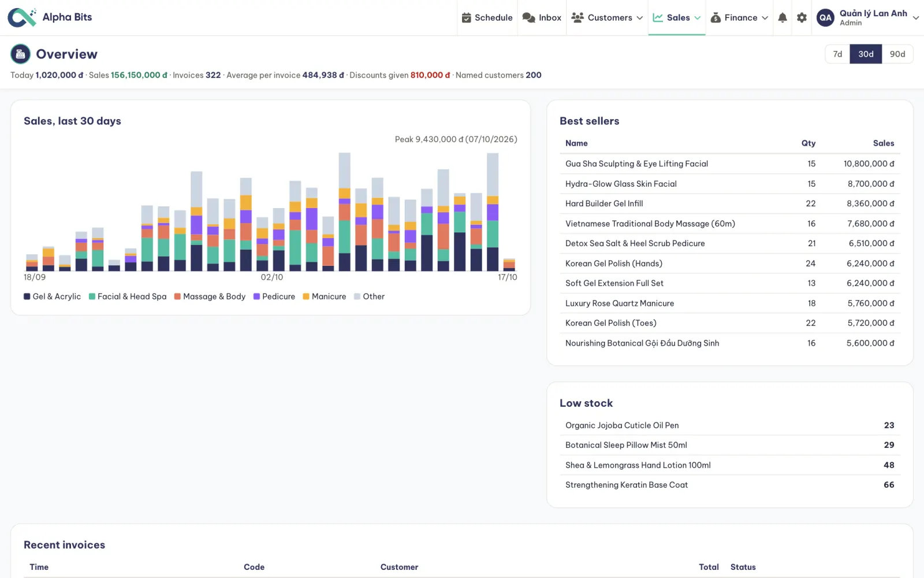Click Hard Builder Gel Infill row

pyautogui.click(x=730, y=203)
